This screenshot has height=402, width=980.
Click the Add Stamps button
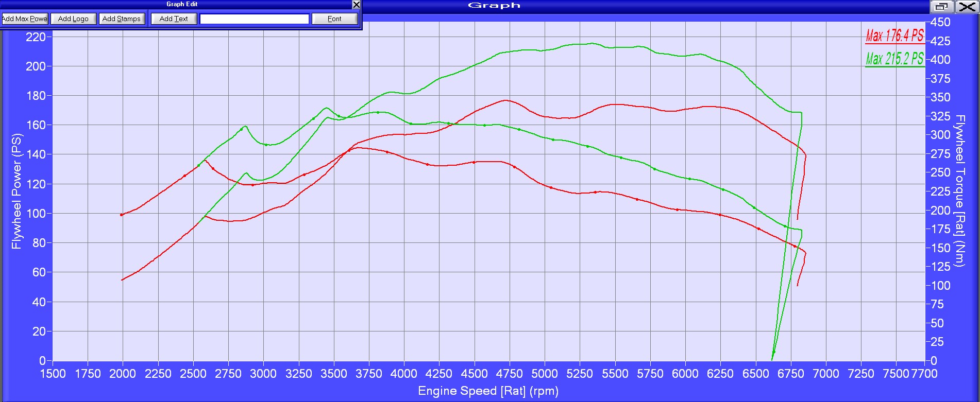click(x=122, y=19)
